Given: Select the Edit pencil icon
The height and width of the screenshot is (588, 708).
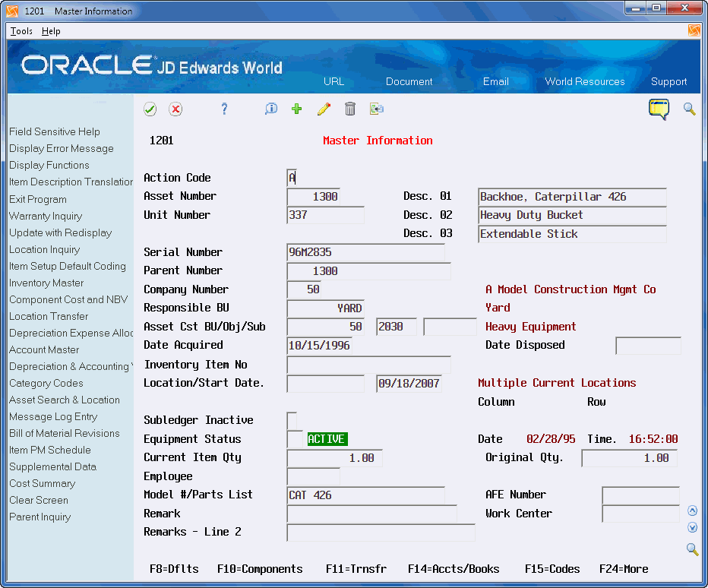Looking at the screenshot, I should 324,109.
